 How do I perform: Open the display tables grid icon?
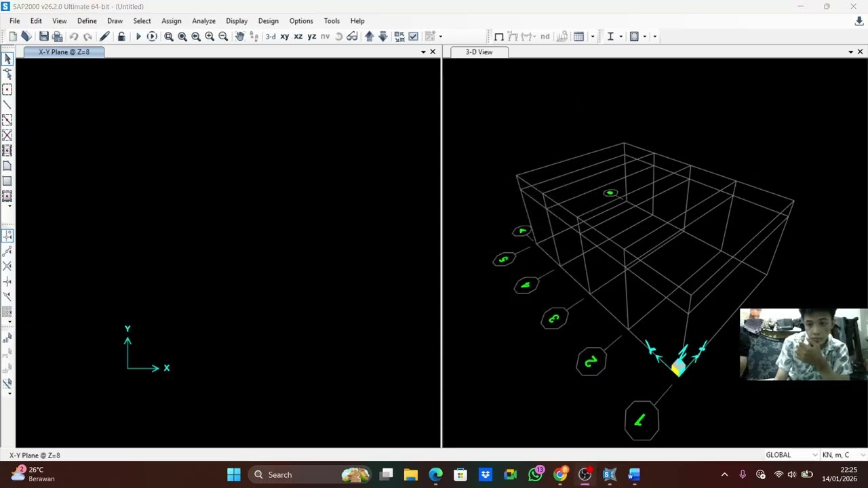click(578, 37)
